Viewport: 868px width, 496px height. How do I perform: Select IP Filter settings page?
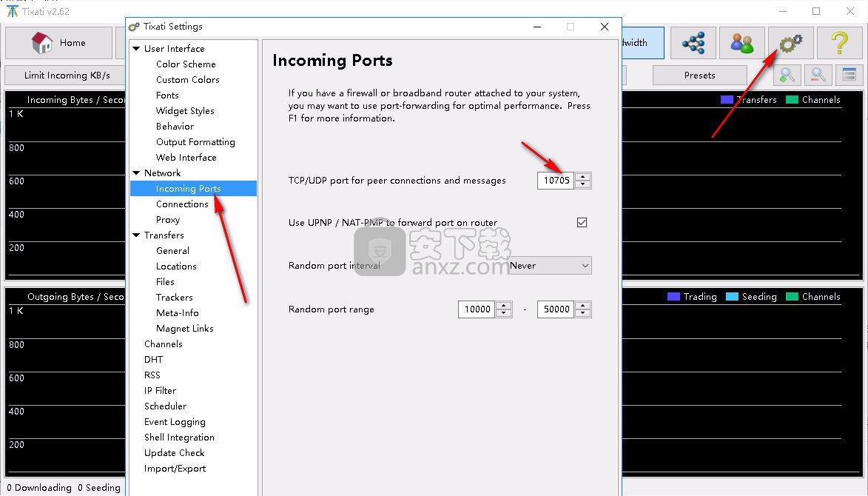(160, 390)
